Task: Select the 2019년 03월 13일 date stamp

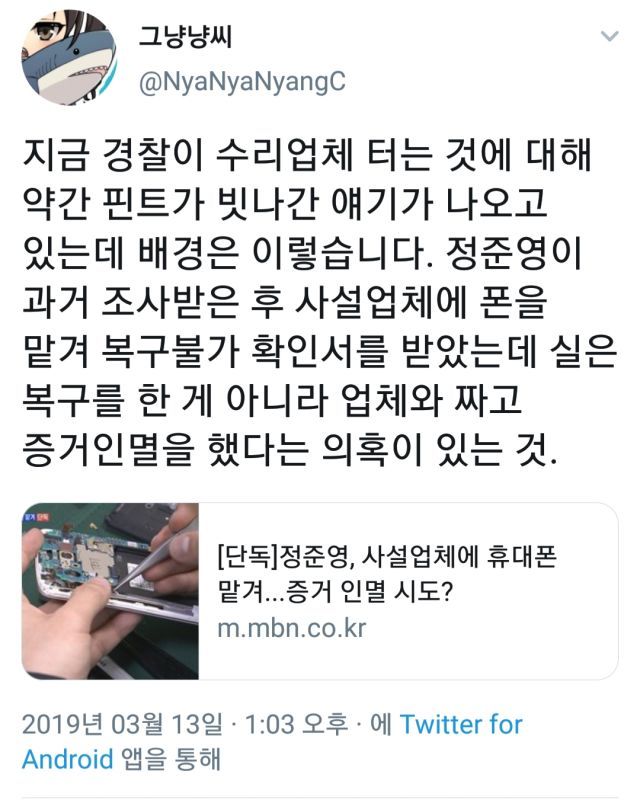Action: pos(122,724)
